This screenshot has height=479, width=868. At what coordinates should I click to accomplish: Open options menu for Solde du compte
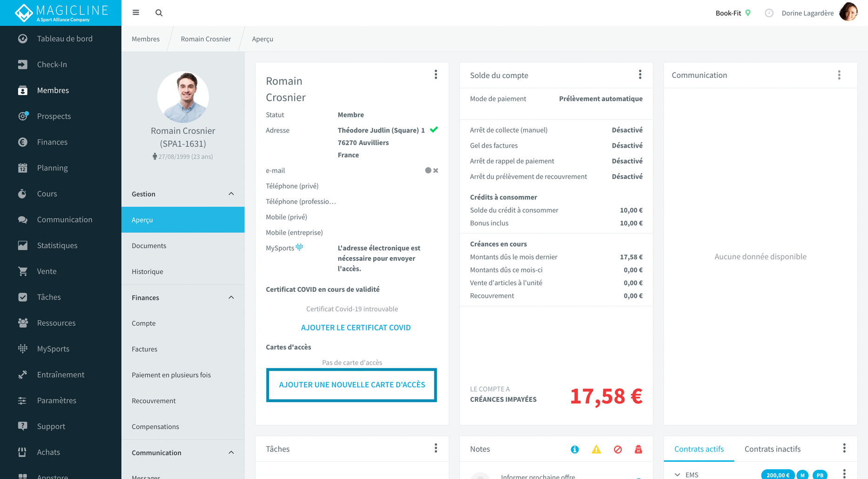(640, 75)
